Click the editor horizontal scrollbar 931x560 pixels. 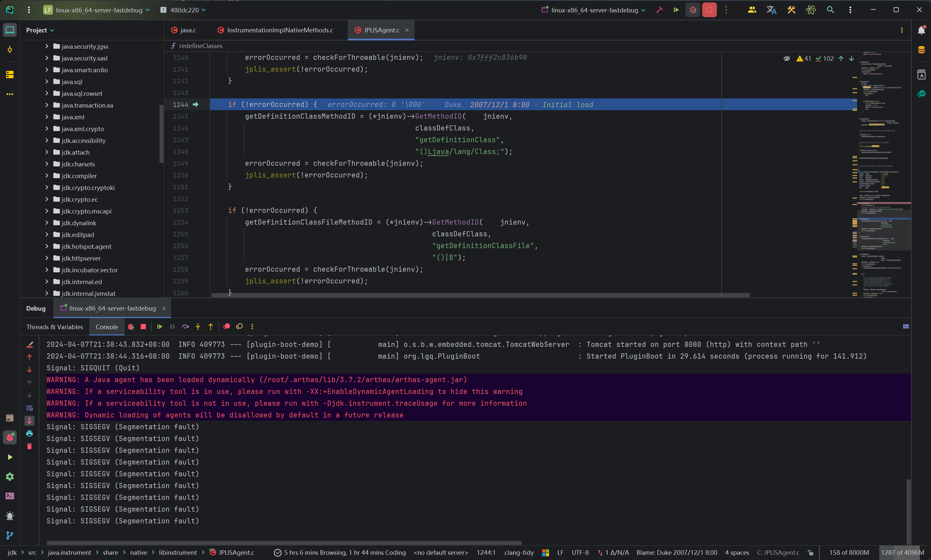click(480, 295)
